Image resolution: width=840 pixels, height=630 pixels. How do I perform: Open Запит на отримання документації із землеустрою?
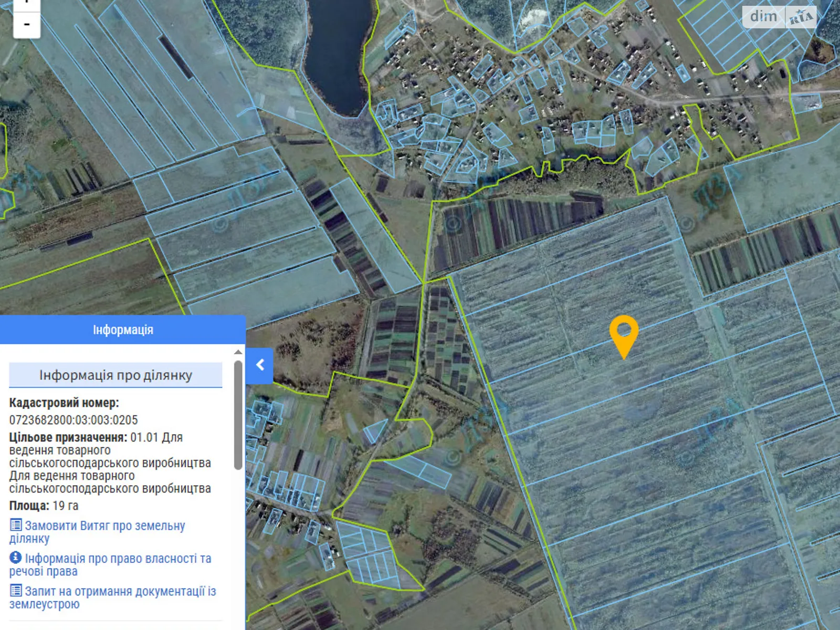click(120, 592)
